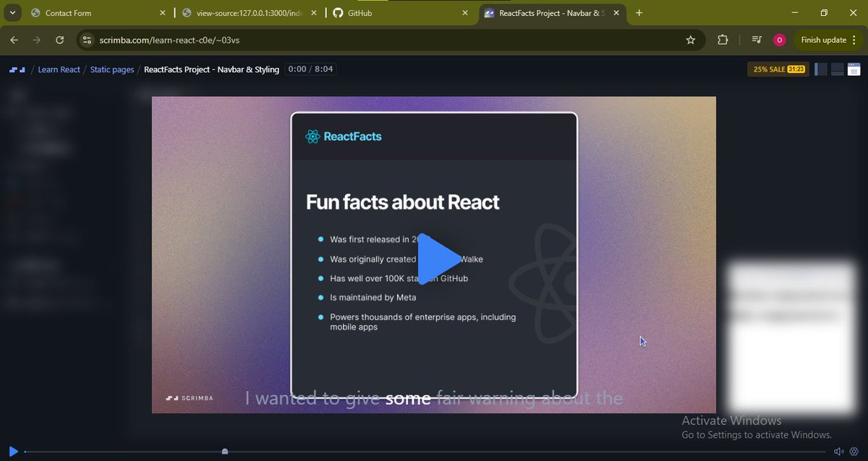The image size is (868, 461).
Task: Open the Scrimba video settings gear
Action: [854, 451]
